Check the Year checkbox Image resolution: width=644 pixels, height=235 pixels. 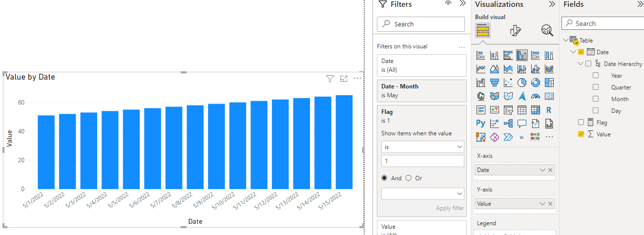(x=596, y=75)
